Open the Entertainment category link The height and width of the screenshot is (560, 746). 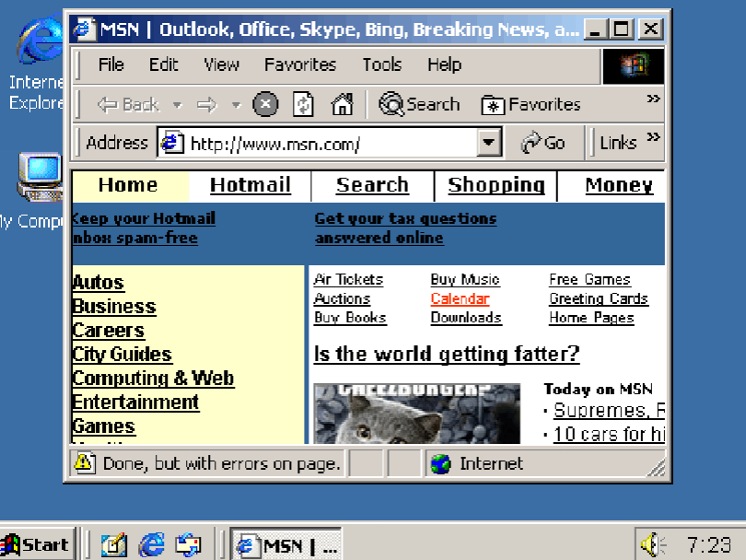[x=135, y=402]
